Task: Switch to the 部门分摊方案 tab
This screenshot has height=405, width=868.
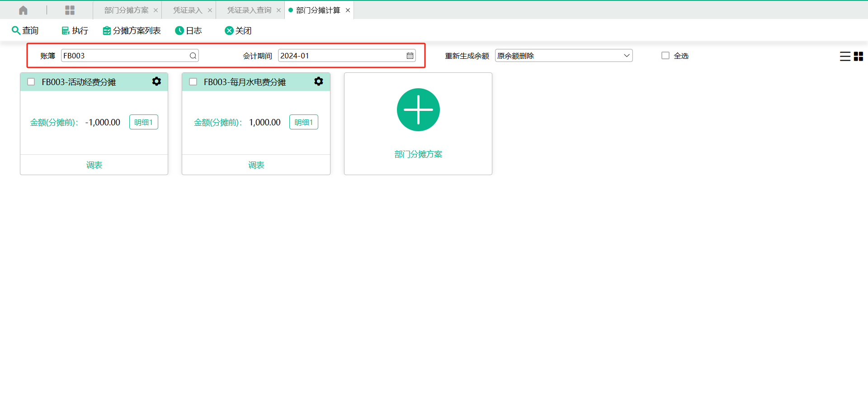Action: click(126, 10)
